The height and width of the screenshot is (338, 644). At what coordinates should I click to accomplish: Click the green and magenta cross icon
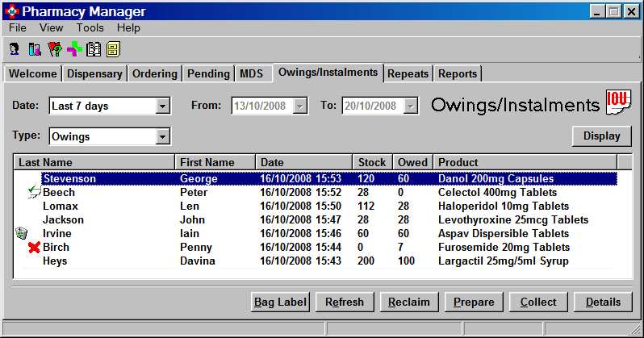click(x=74, y=49)
